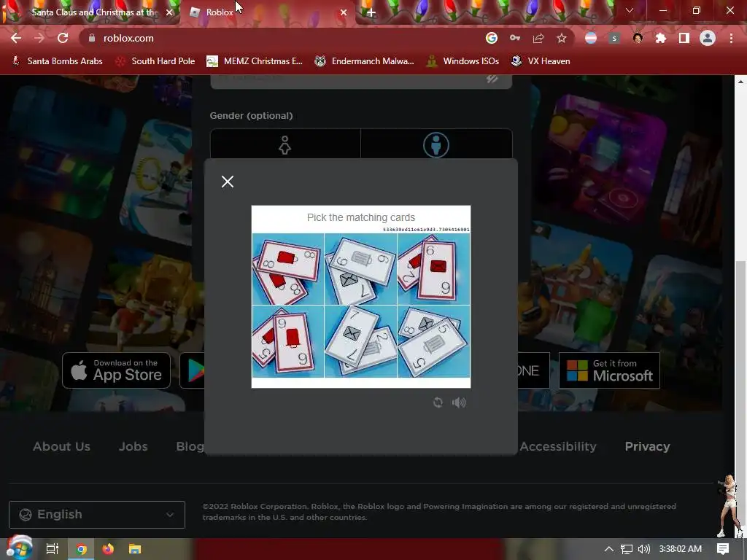Share this page via the share icon

[538, 38]
